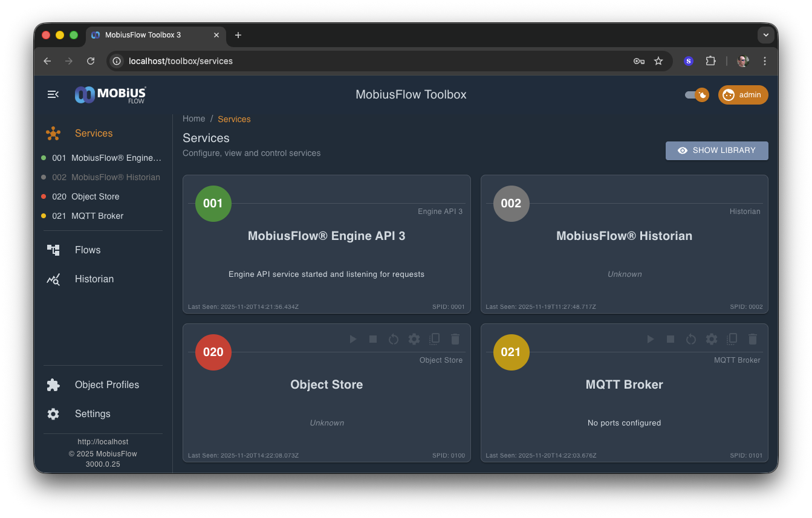Open MQTT Broker settings gear
Screen dimensions: 812x518
[712, 339]
